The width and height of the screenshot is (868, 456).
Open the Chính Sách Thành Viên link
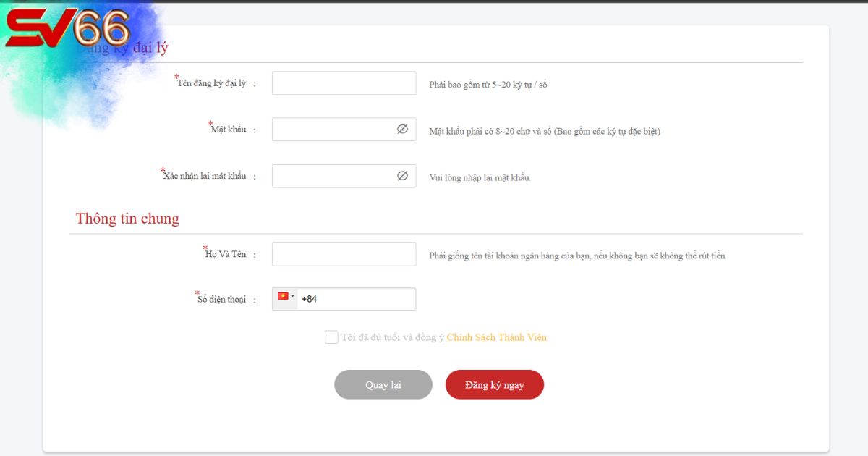[496, 337]
